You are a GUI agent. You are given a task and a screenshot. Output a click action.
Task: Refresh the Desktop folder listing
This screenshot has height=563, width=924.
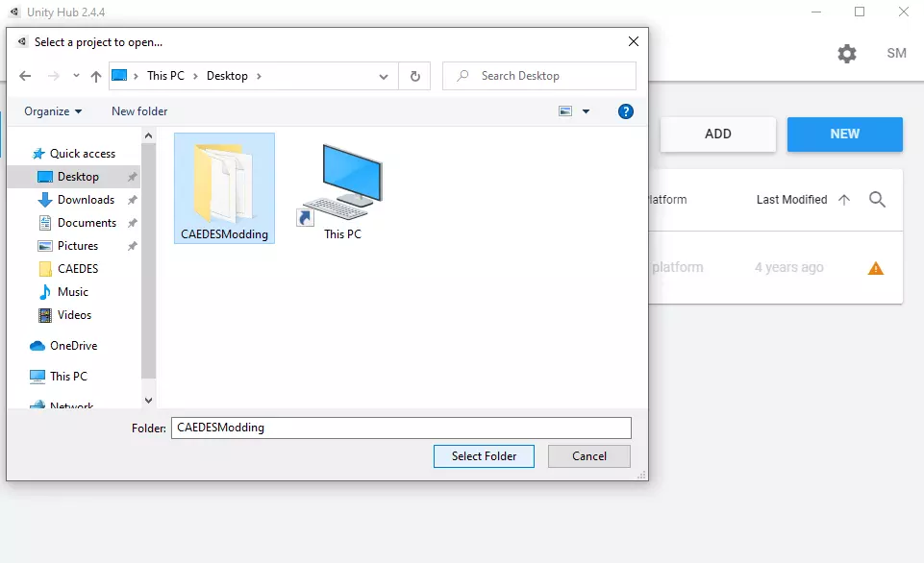click(x=414, y=76)
